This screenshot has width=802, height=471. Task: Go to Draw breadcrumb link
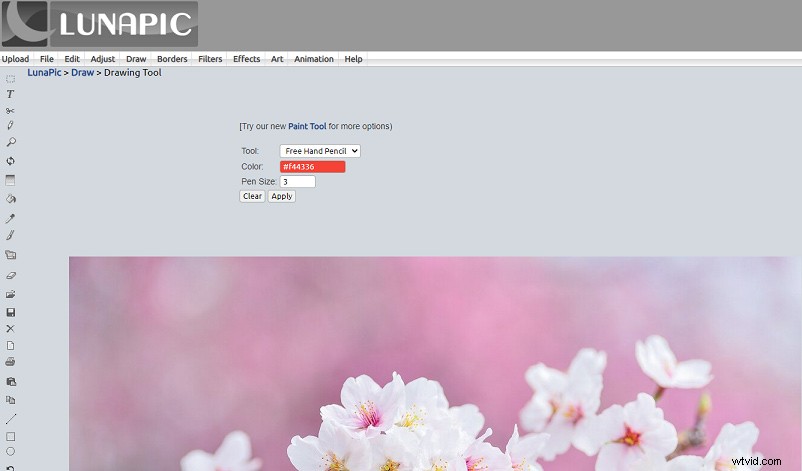pos(82,73)
